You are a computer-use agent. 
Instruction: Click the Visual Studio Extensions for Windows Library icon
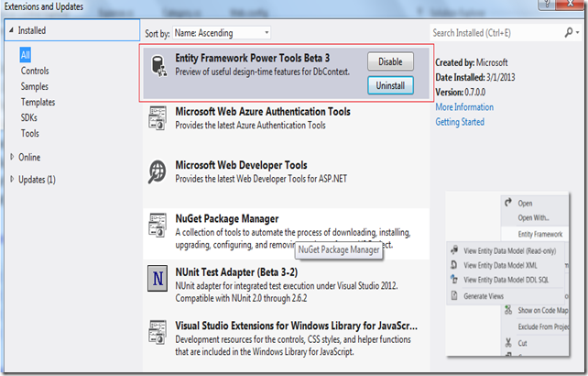point(158,332)
